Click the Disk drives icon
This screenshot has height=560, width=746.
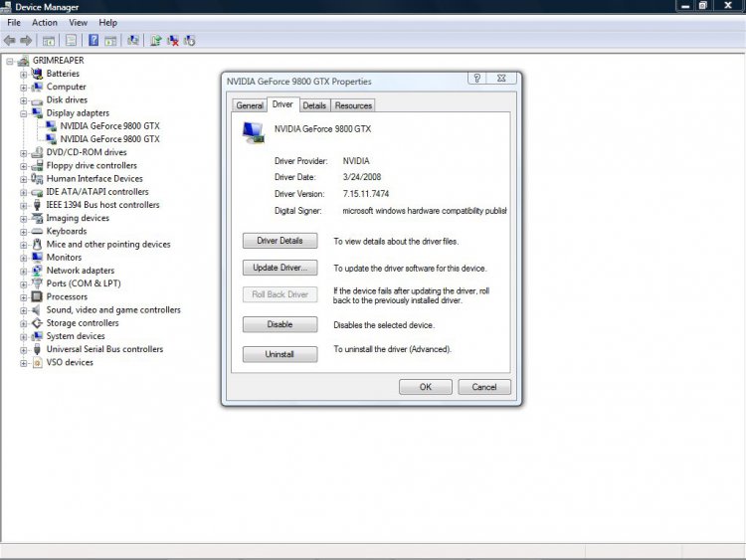37,100
